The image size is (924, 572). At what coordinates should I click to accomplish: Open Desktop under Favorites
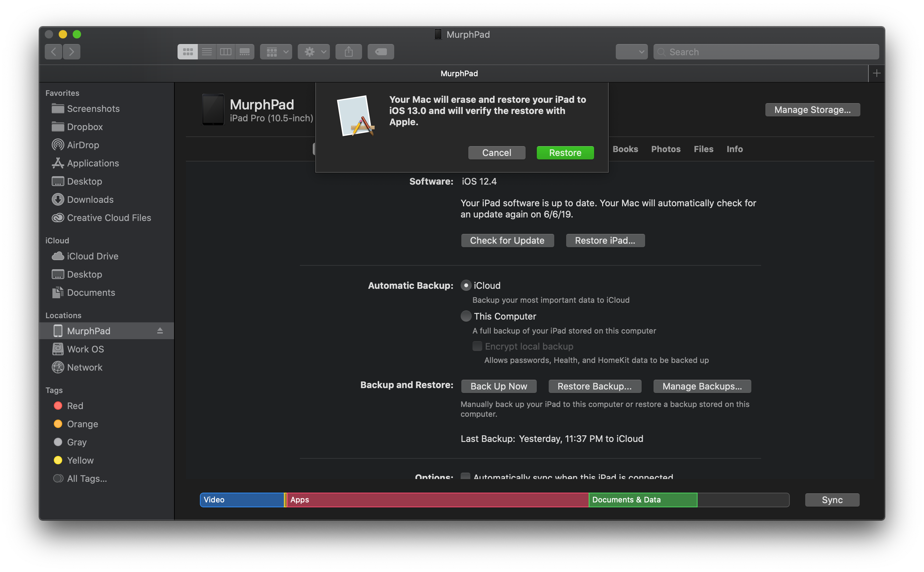pos(107,181)
